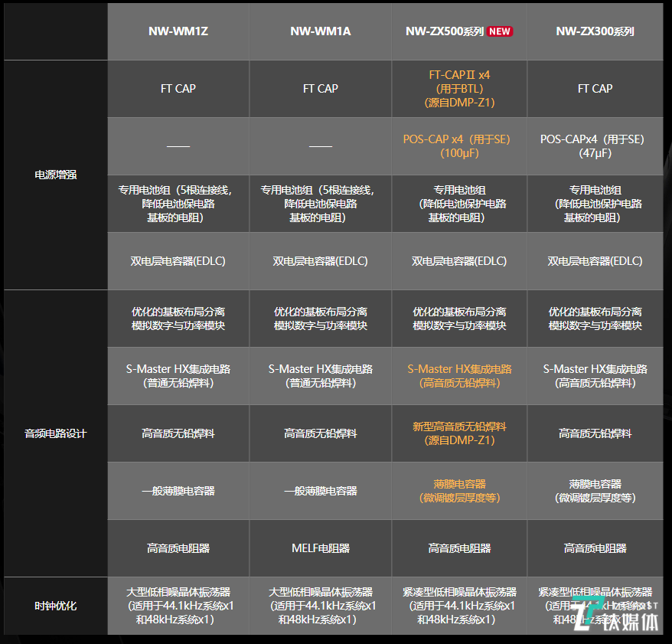This screenshot has height=644, width=672.
Task: Toggle the 高音质无铅焊料 cell under NW-ZX300系列
Action: 595,433
